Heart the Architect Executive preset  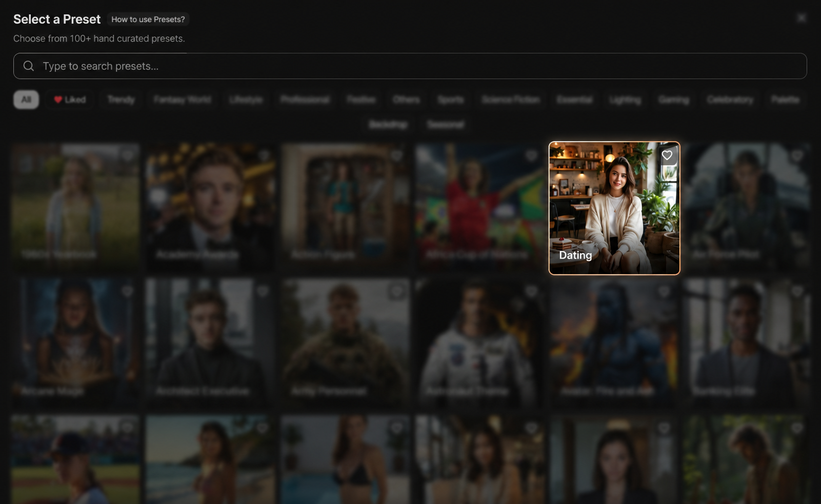[263, 292]
